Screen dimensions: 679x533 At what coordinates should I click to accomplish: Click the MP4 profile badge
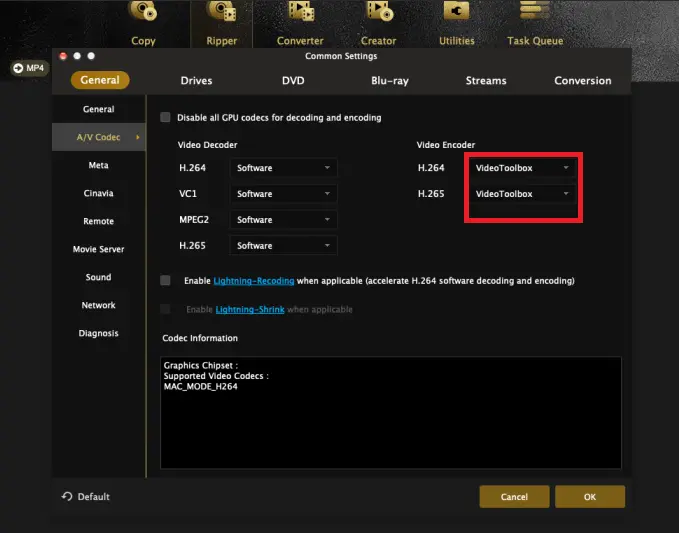[x=29, y=68]
